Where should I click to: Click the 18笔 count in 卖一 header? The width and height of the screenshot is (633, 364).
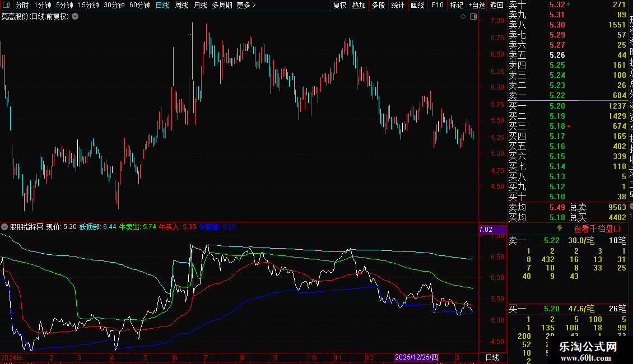[618, 240]
